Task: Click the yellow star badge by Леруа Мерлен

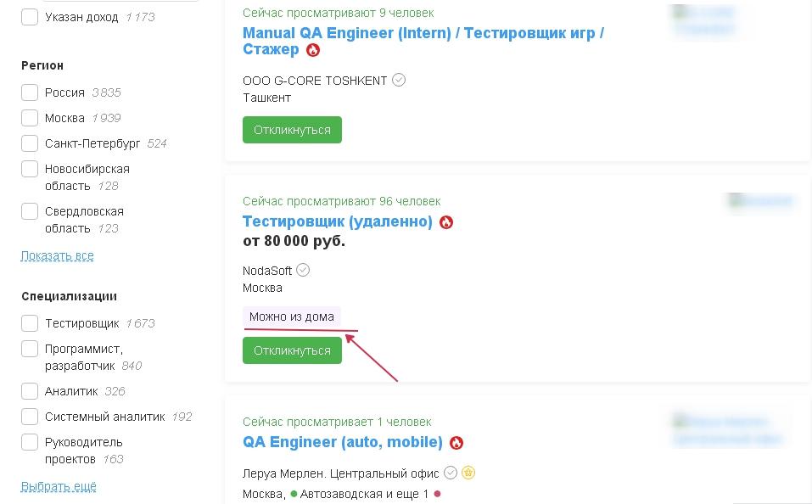Action: pyautogui.click(x=468, y=473)
